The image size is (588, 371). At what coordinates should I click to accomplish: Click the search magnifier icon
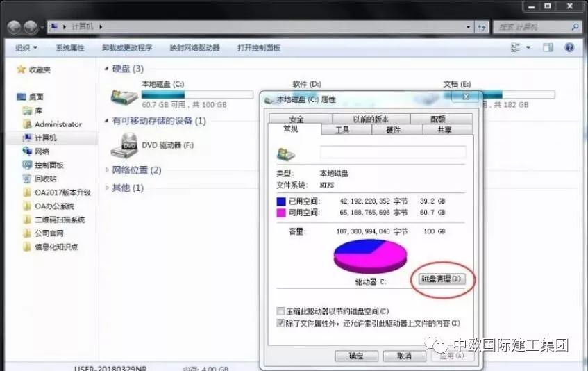pyautogui.click(x=575, y=26)
